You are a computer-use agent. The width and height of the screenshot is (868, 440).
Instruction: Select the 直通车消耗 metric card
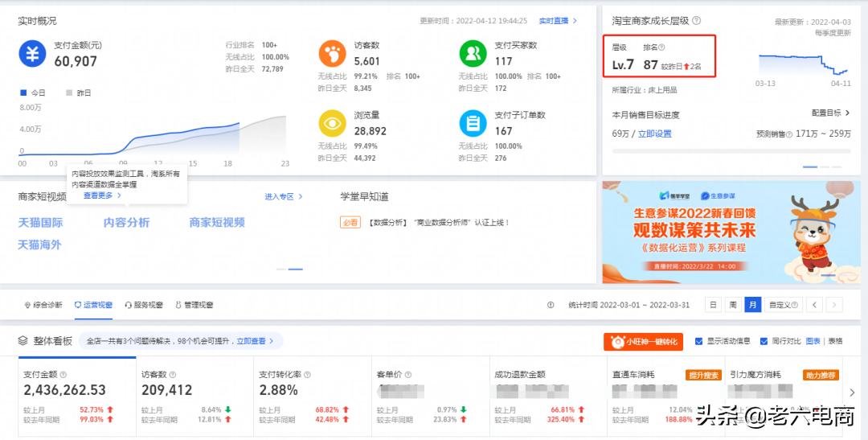coord(666,397)
